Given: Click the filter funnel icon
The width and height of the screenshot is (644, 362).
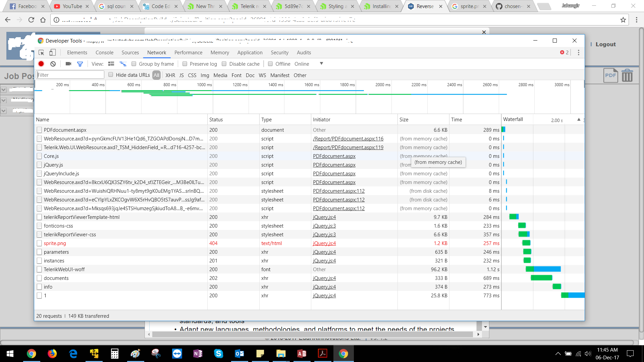Looking at the screenshot, I should [80, 64].
